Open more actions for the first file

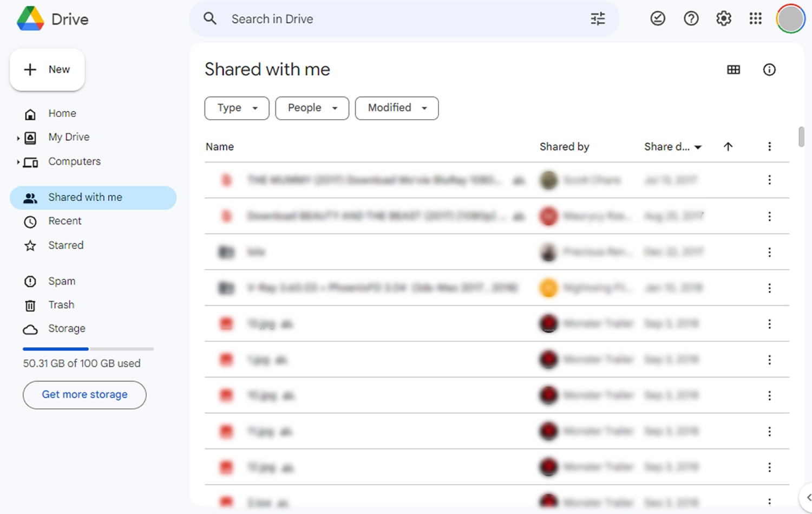point(769,180)
